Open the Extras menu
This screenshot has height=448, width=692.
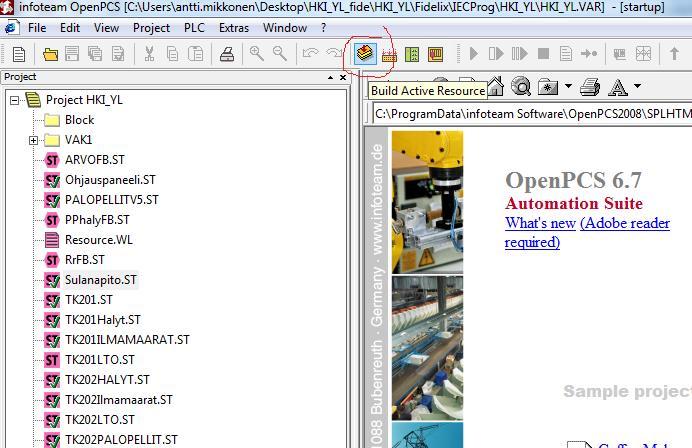[234, 28]
